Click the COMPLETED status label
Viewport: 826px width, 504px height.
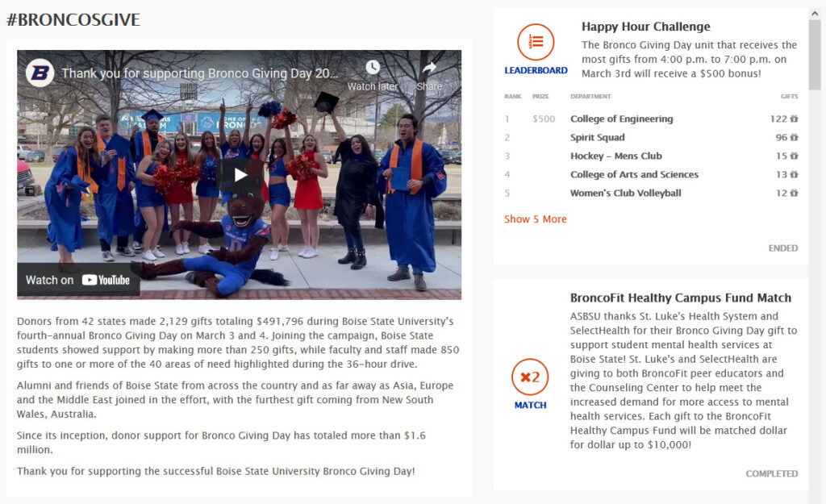(772, 474)
